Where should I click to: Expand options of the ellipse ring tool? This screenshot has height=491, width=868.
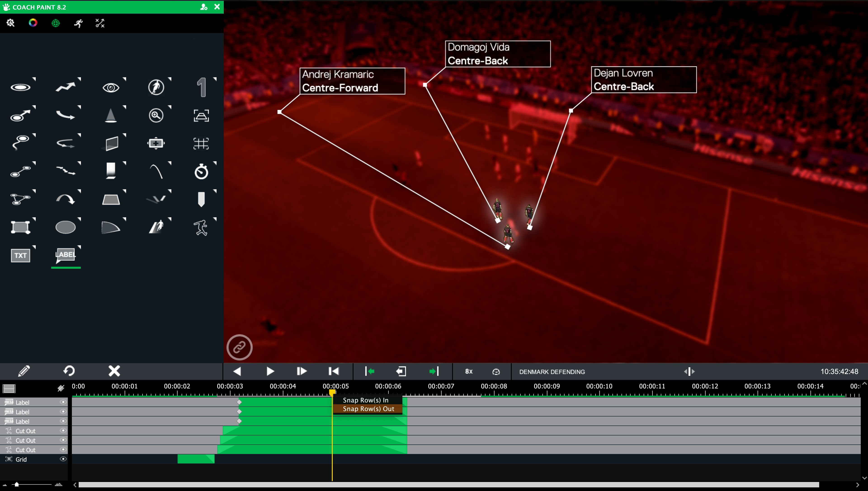[34, 79]
